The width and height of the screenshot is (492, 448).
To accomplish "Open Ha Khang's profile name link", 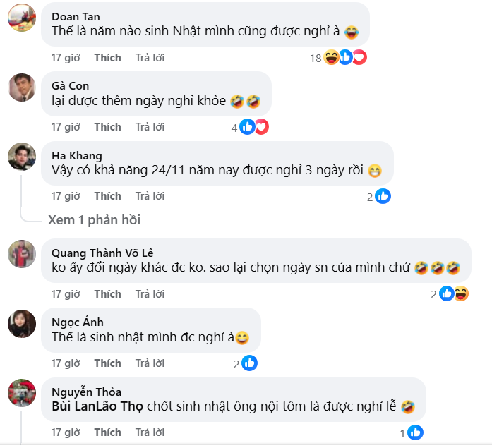I will tap(77, 156).
